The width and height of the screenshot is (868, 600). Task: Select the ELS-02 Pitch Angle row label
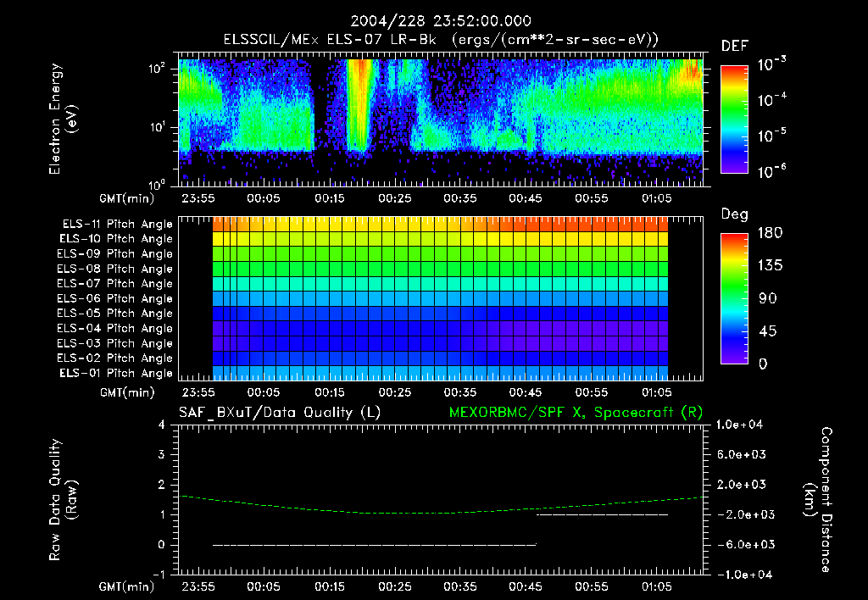pos(115,358)
